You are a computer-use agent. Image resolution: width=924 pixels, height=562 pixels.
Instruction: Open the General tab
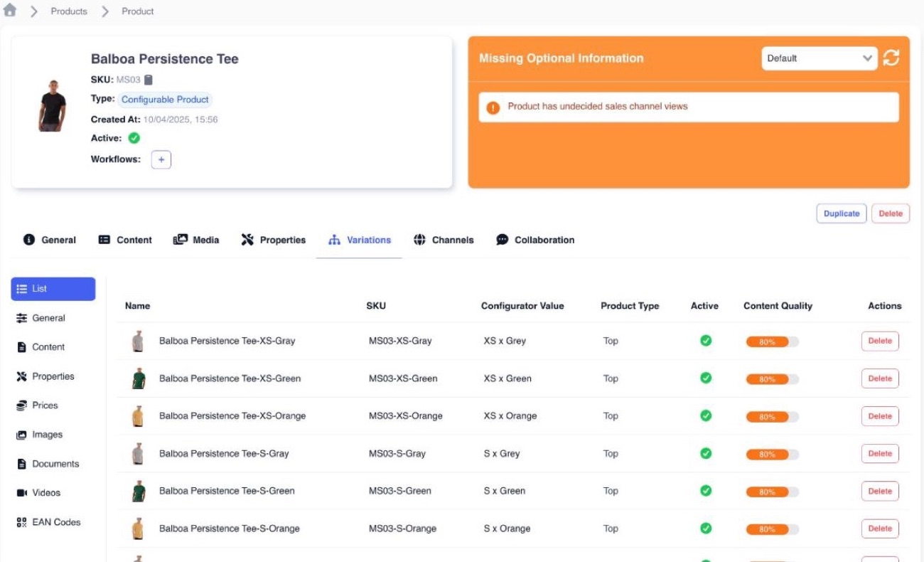click(x=50, y=240)
